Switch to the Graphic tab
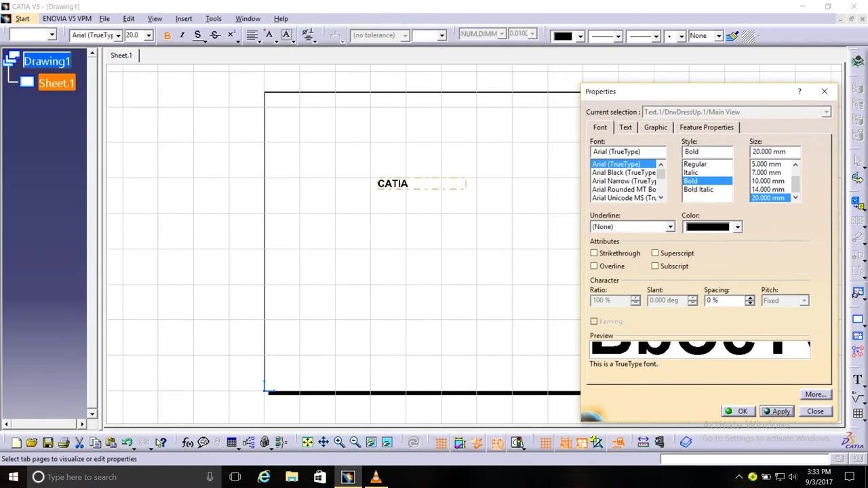 [x=655, y=127]
